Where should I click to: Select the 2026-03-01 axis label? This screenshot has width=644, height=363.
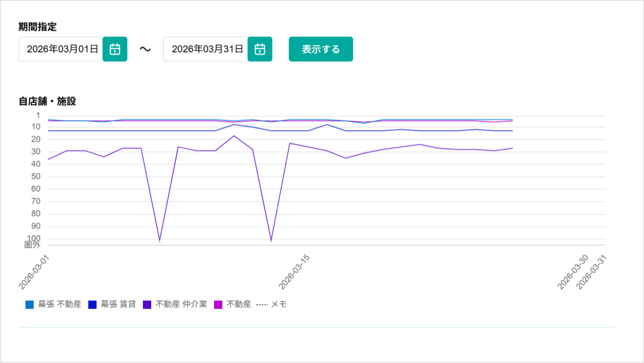pos(34,272)
